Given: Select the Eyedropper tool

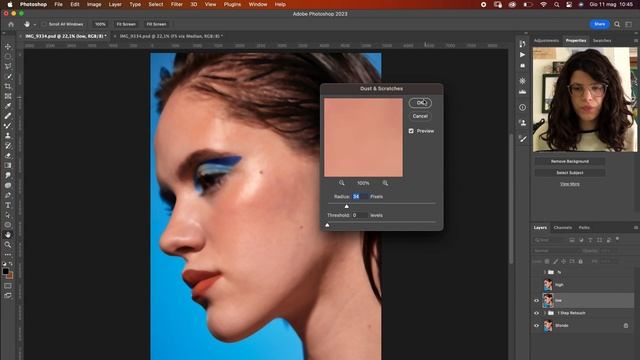Looking at the screenshot, I should point(8,106).
